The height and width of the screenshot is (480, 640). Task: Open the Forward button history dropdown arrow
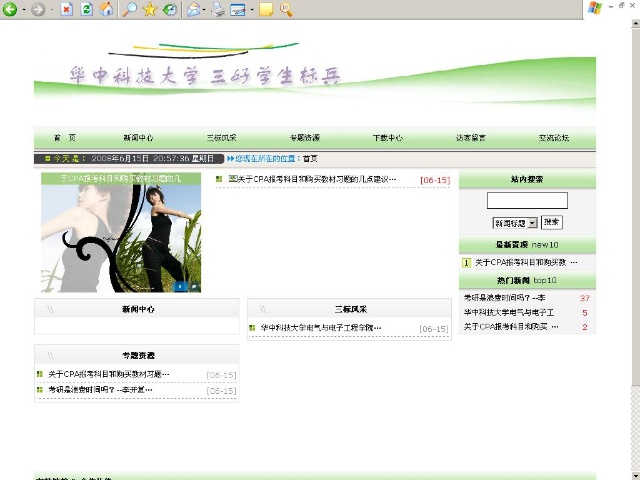(x=52, y=9)
